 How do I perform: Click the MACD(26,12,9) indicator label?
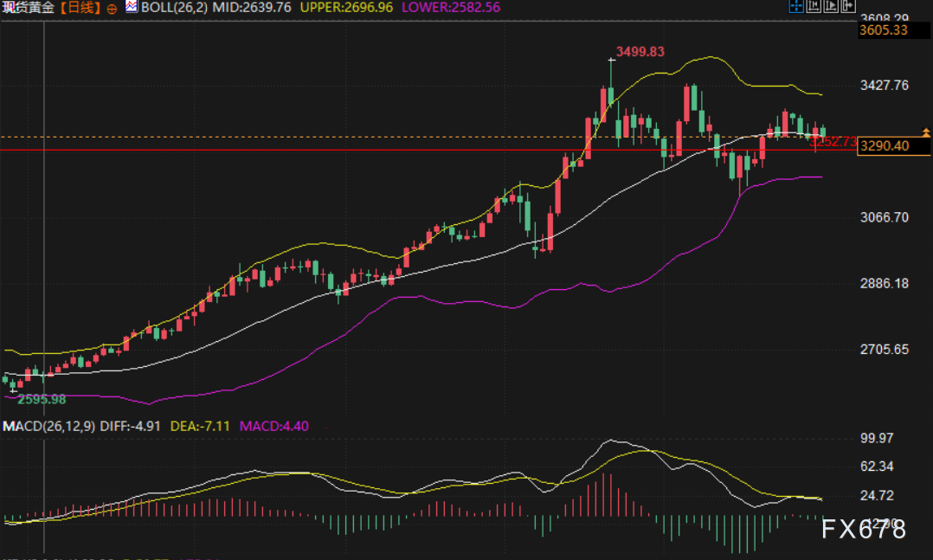point(48,426)
